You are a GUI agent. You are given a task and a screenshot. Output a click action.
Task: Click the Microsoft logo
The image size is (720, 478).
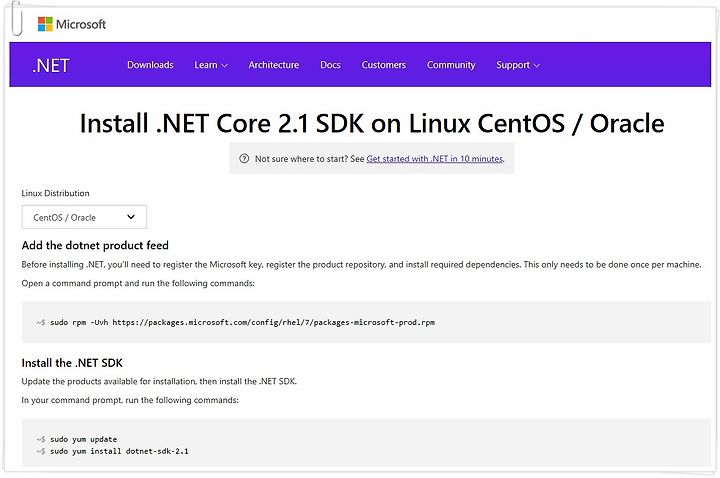pyautogui.click(x=72, y=24)
